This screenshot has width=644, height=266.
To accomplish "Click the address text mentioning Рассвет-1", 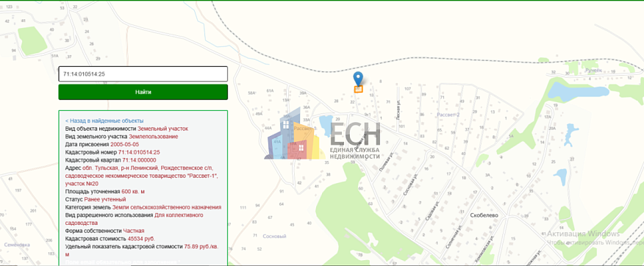I will click(x=142, y=176).
